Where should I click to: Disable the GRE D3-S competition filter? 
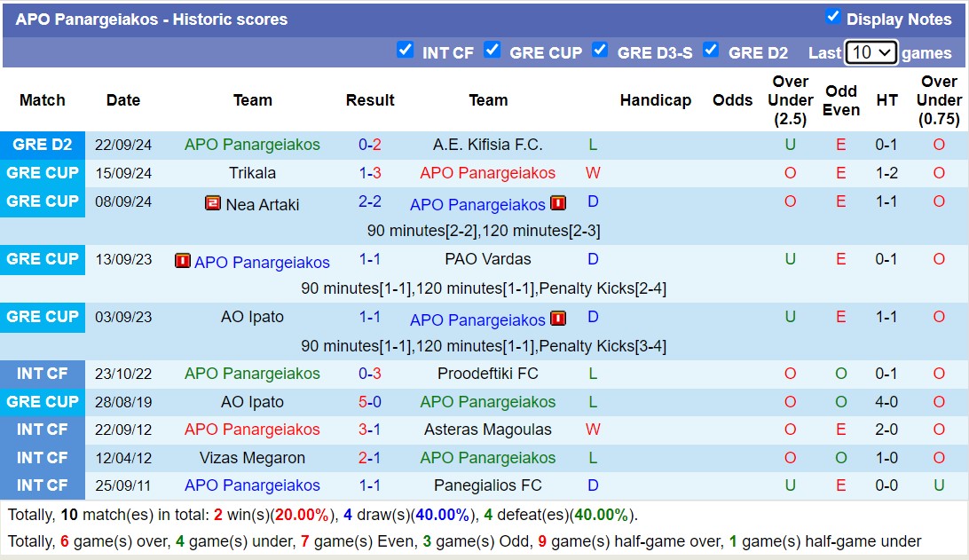tap(600, 51)
